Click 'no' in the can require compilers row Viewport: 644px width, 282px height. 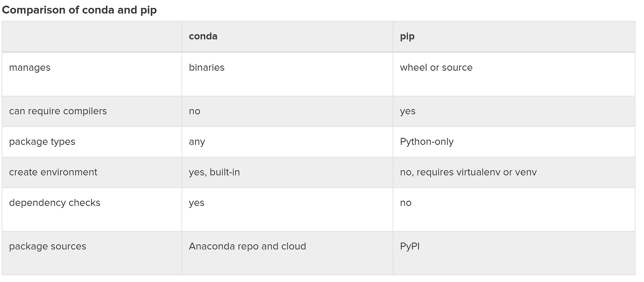[194, 111]
